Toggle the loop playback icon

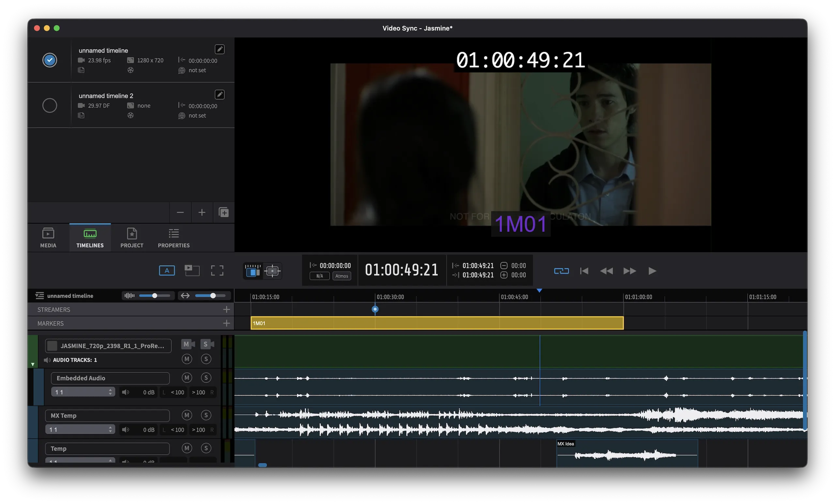(562, 271)
